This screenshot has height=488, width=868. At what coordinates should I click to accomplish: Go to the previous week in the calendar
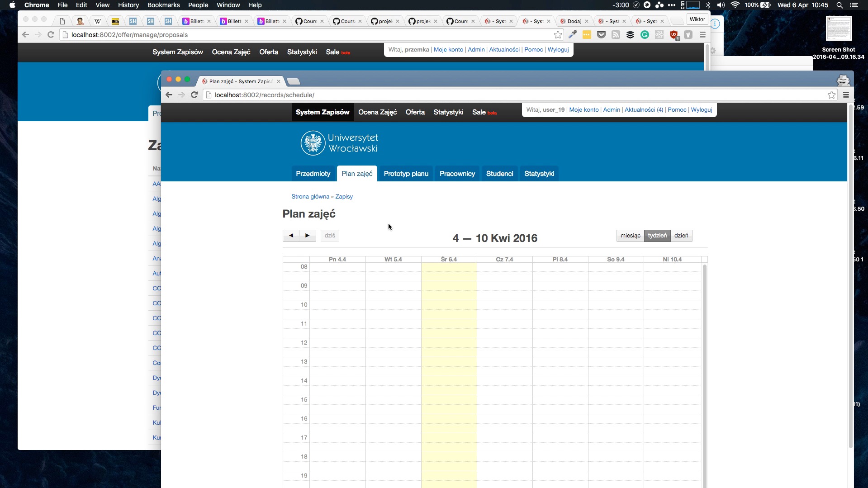[291, 236]
